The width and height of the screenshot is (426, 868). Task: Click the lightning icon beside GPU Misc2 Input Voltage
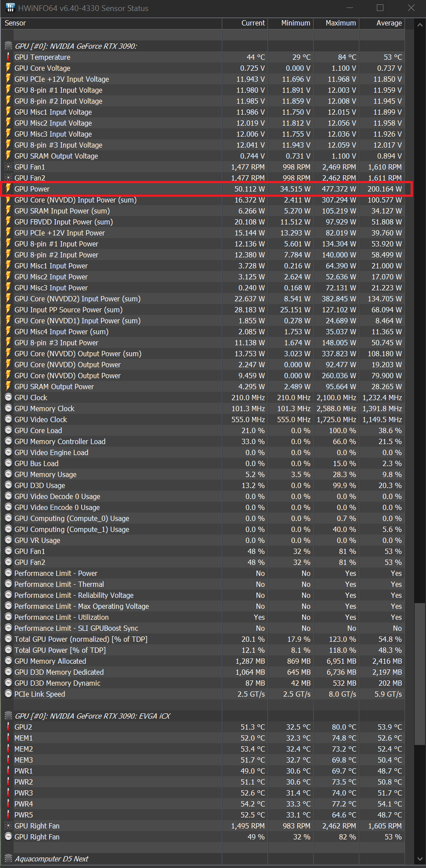click(8, 123)
